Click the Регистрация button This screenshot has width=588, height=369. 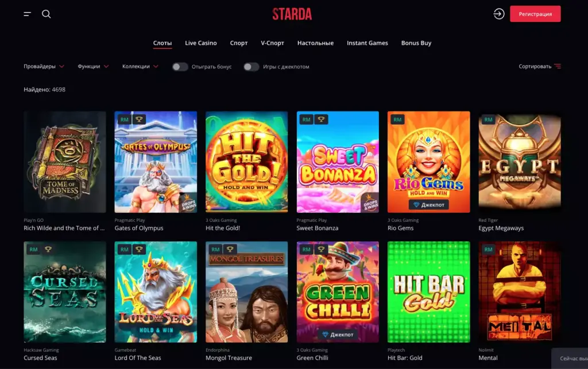(535, 14)
